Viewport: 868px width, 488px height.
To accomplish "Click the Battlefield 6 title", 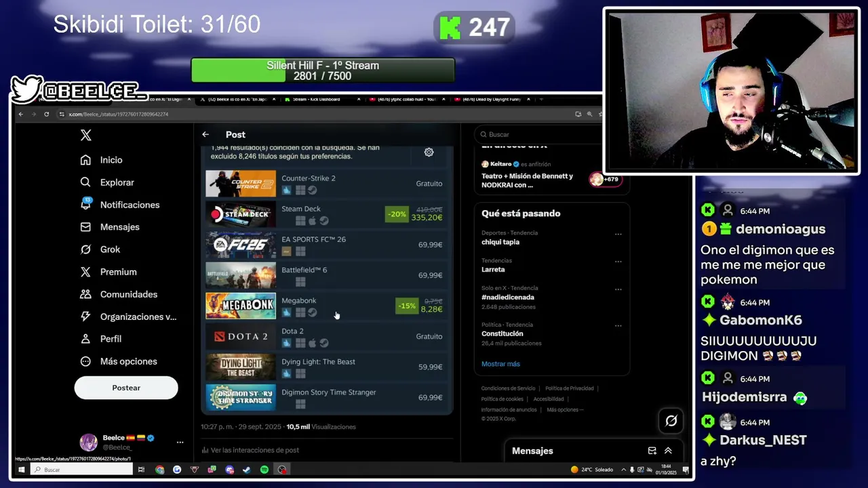I will tap(304, 270).
